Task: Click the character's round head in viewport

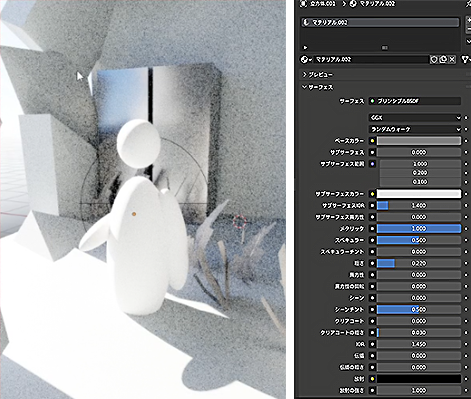Action: coord(138,144)
